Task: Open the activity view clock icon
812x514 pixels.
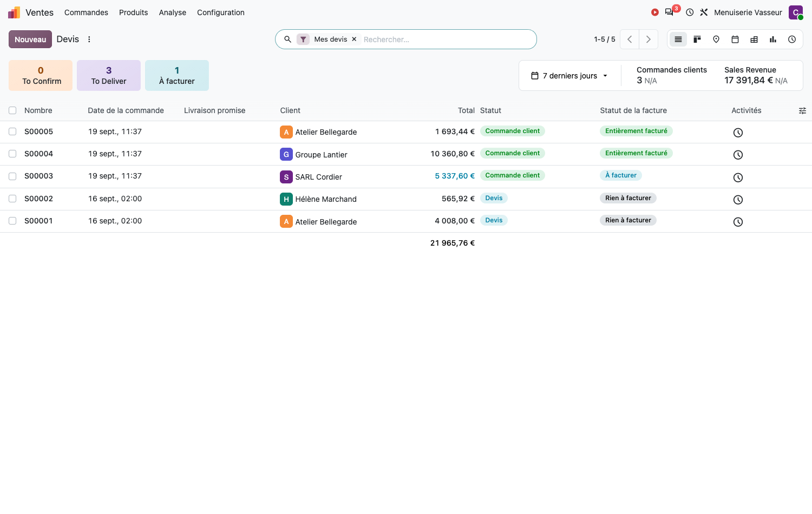Action: [x=792, y=39]
